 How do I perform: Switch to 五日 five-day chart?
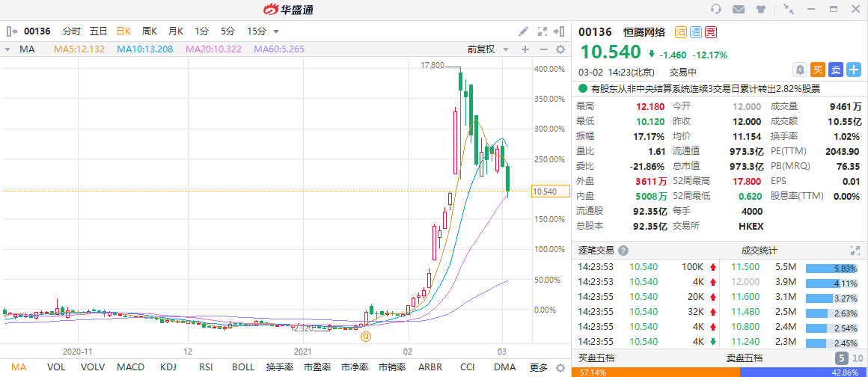99,31
